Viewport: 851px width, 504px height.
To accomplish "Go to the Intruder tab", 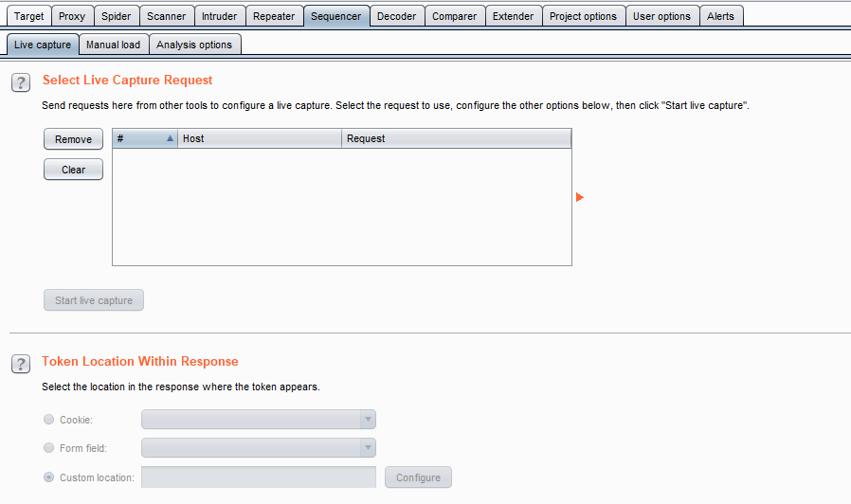I will click(219, 16).
